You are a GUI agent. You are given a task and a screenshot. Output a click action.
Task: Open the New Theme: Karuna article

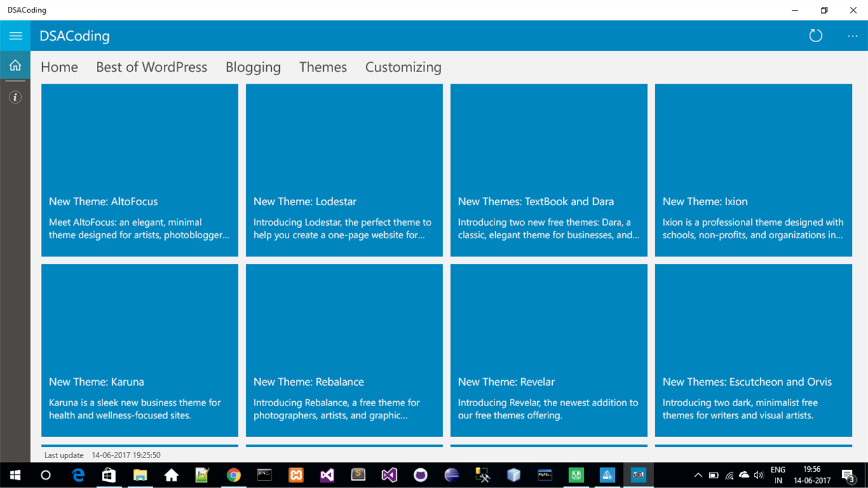click(139, 350)
